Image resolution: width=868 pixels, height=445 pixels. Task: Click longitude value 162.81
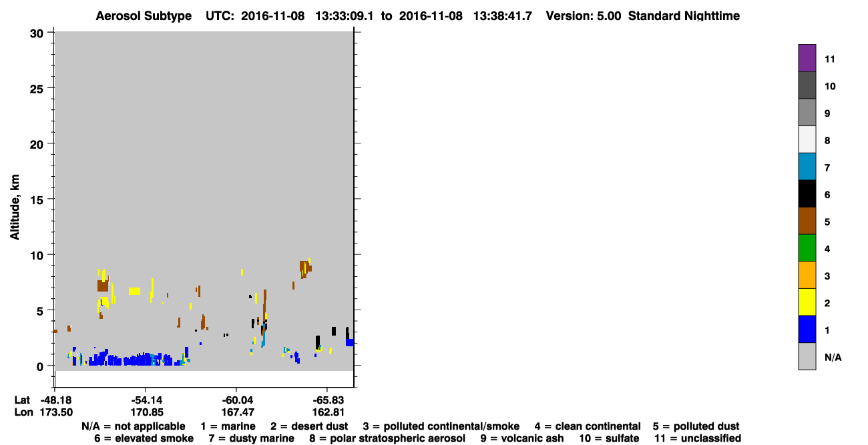pyautogui.click(x=327, y=412)
